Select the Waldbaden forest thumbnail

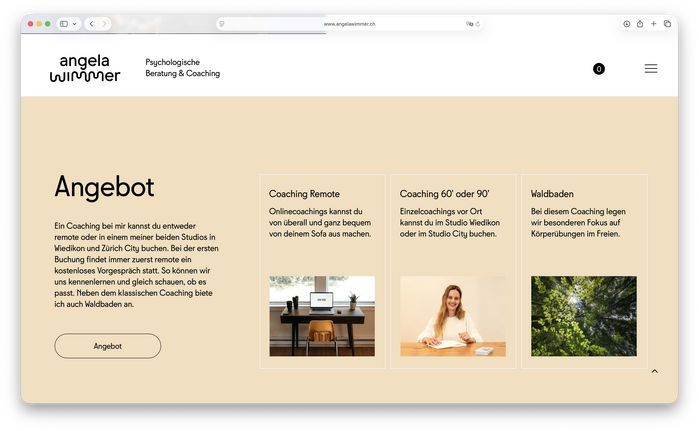(x=584, y=316)
